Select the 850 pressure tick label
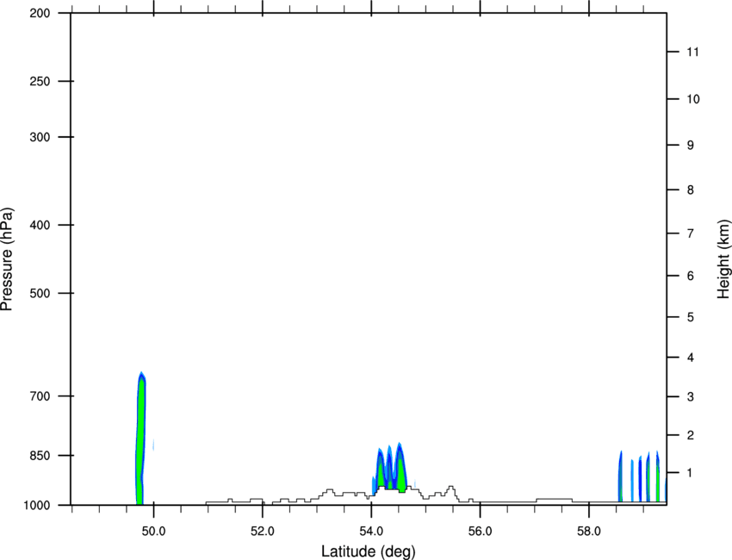This screenshot has width=732, height=560. (x=40, y=456)
